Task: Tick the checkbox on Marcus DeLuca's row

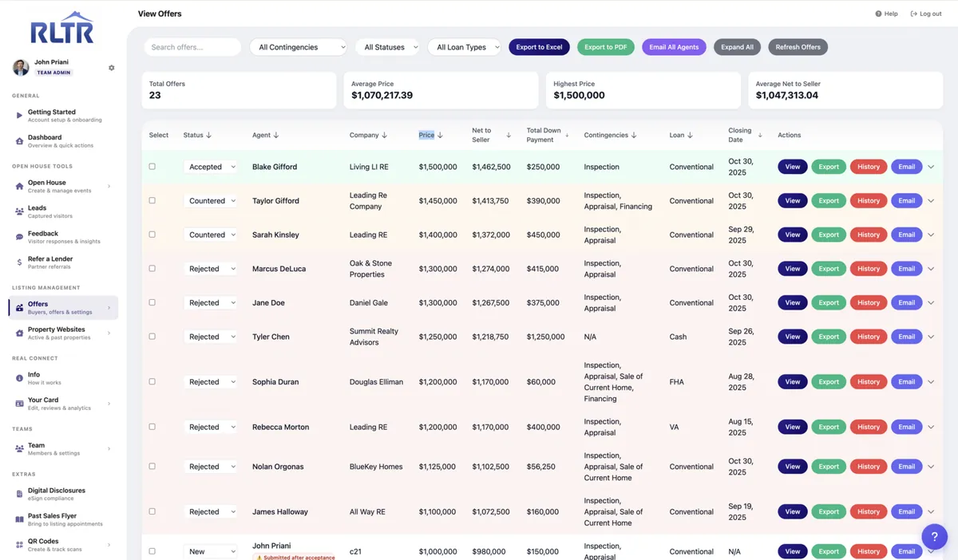Action: pyautogui.click(x=152, y=269)
